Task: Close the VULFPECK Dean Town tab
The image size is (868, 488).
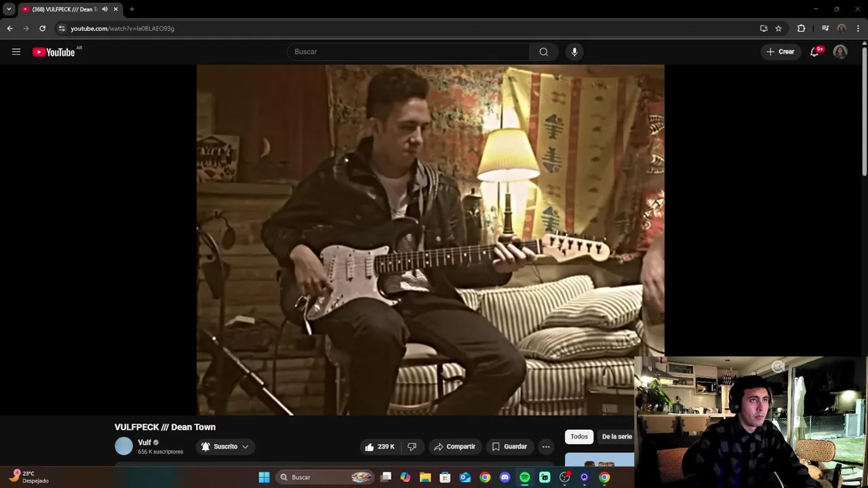Action: click(x=116, y=9)
